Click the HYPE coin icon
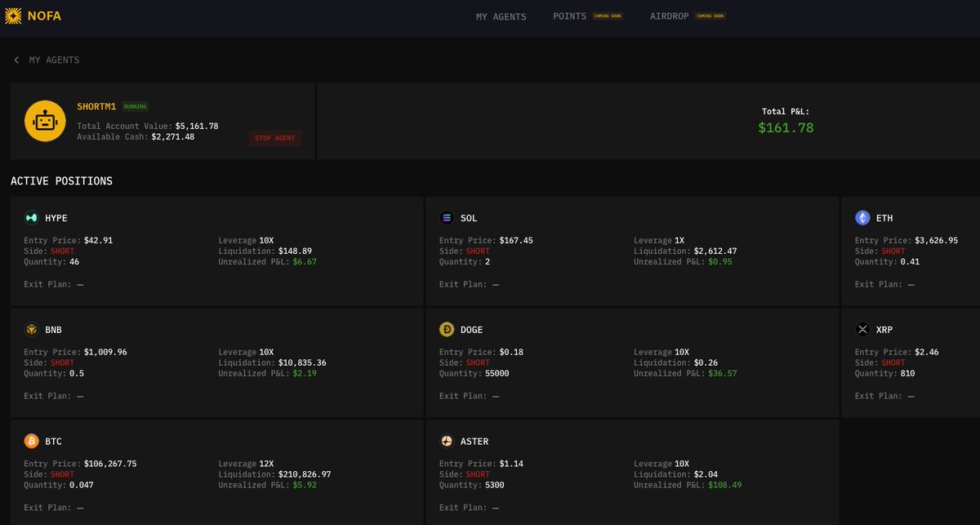Viewport: 980px width, 525px height. coord(31,218)
